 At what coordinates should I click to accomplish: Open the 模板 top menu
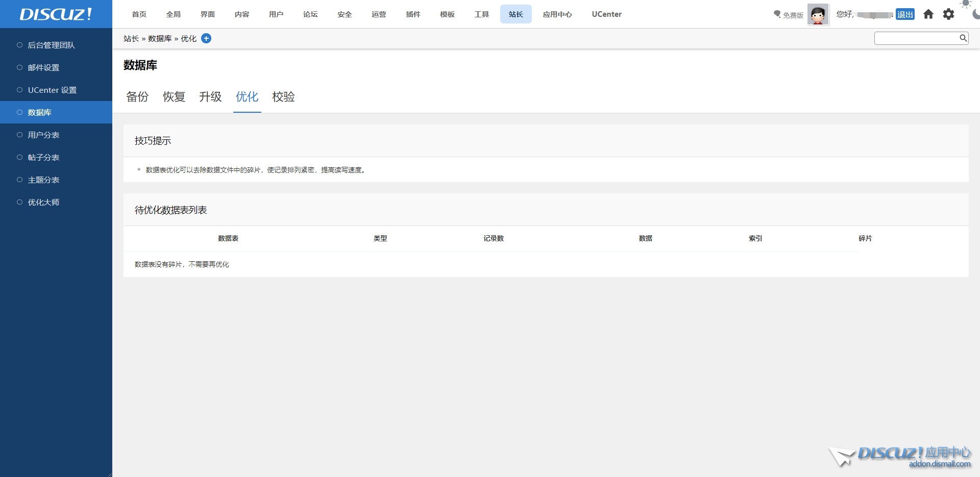coord(447,14)
